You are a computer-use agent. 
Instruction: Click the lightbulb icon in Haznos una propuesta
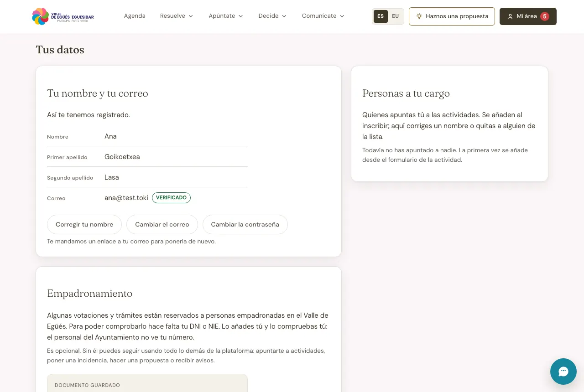[x=419, y=16]
